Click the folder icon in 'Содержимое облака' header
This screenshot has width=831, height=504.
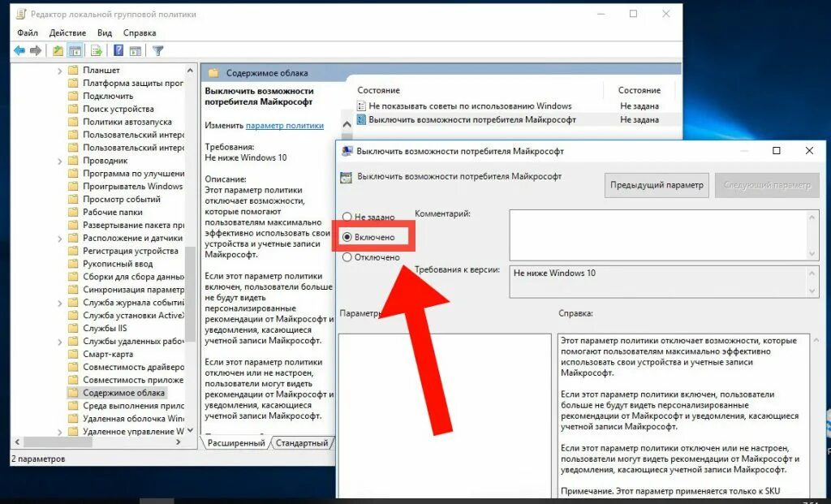click(213, 73)
